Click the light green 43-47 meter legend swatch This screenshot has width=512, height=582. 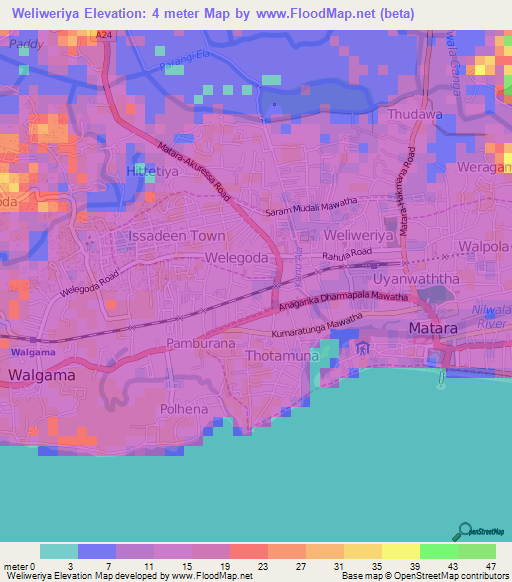[477, 551]
